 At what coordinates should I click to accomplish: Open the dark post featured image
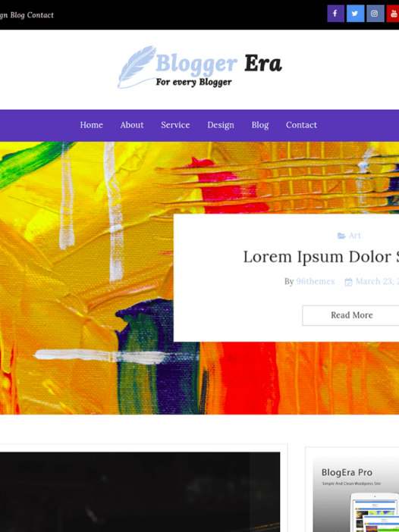tap(140, 492)
